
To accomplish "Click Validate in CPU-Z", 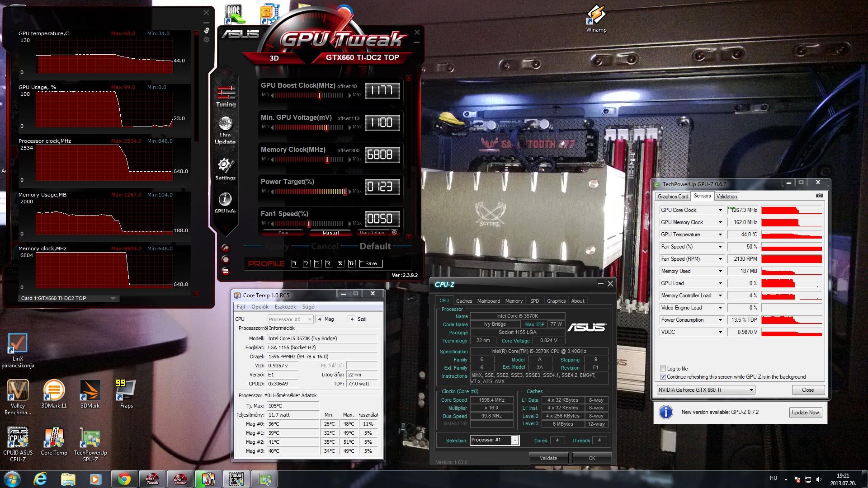I will (x=548, y=458).
